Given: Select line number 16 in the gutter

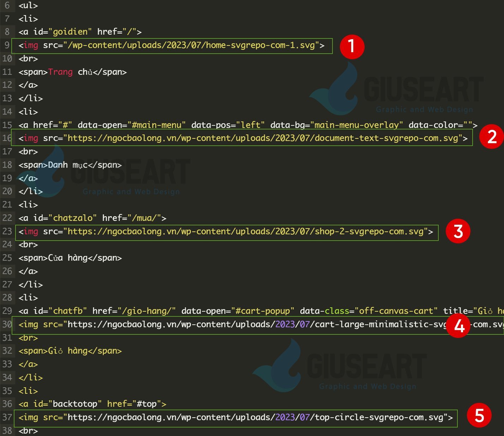Looking at the screenshot, I should tap(7, 138).
